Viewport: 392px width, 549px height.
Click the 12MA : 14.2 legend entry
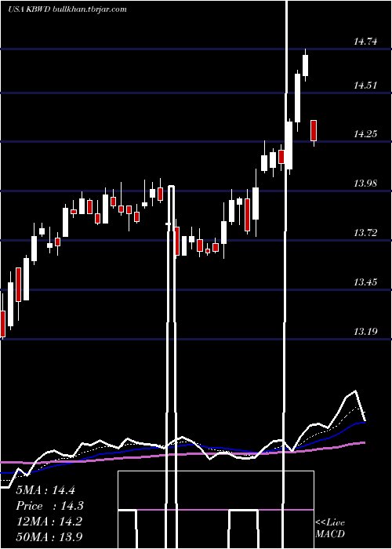tap(49, 522)
